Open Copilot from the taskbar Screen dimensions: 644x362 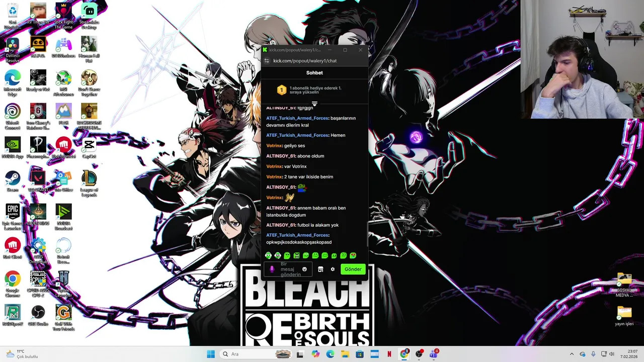(315, 354)
